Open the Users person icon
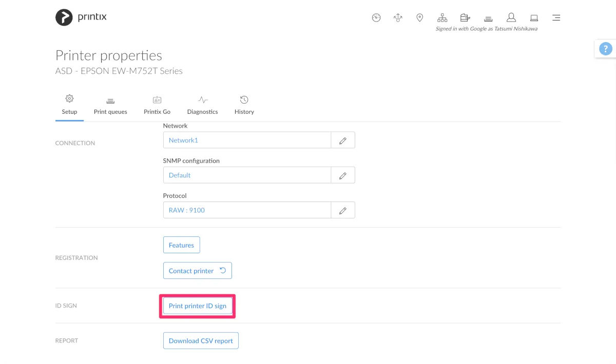 [511, 18]
